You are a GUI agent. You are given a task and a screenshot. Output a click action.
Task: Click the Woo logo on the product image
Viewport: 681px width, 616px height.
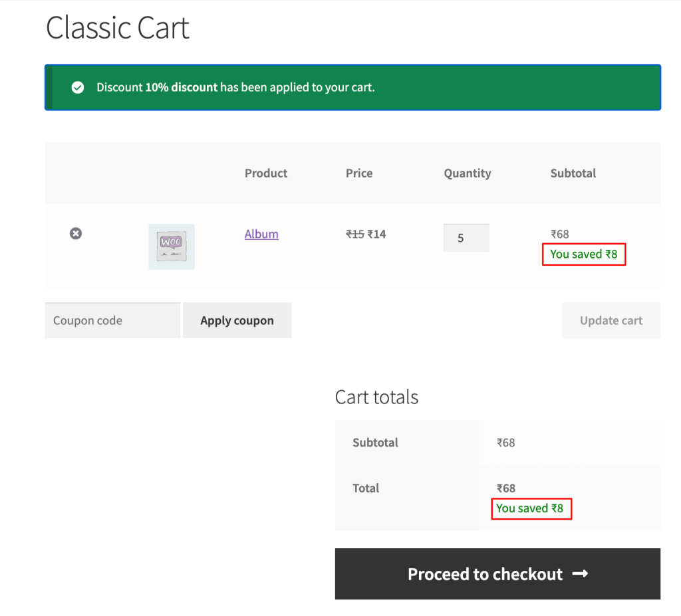[x=172, y=242]
